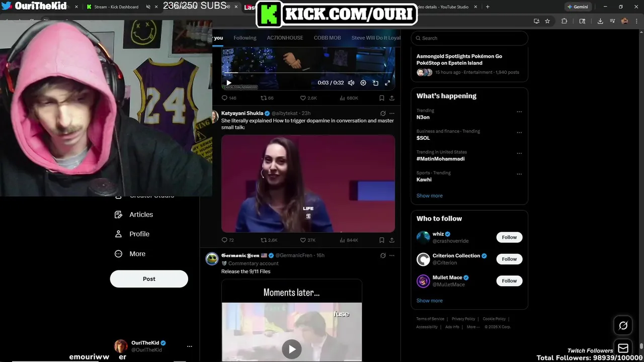View analytics for the 680K-views post
This screenshot has height=362, width=644.
(x=349, y=98)
